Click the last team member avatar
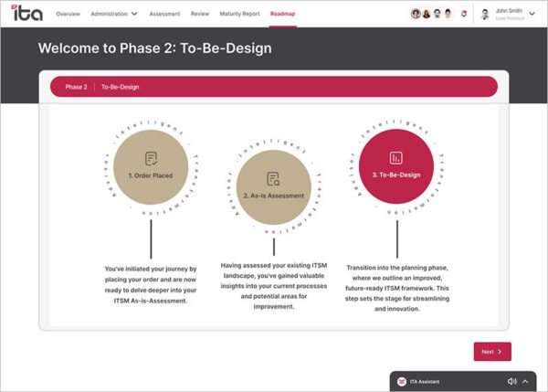This screenshot has height=392, width=548. (448, 15)
